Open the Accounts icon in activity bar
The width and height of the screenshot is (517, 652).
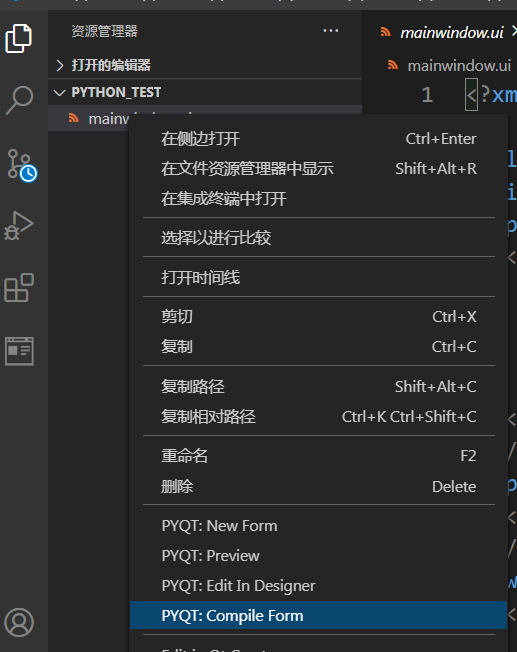coord(19,622)
